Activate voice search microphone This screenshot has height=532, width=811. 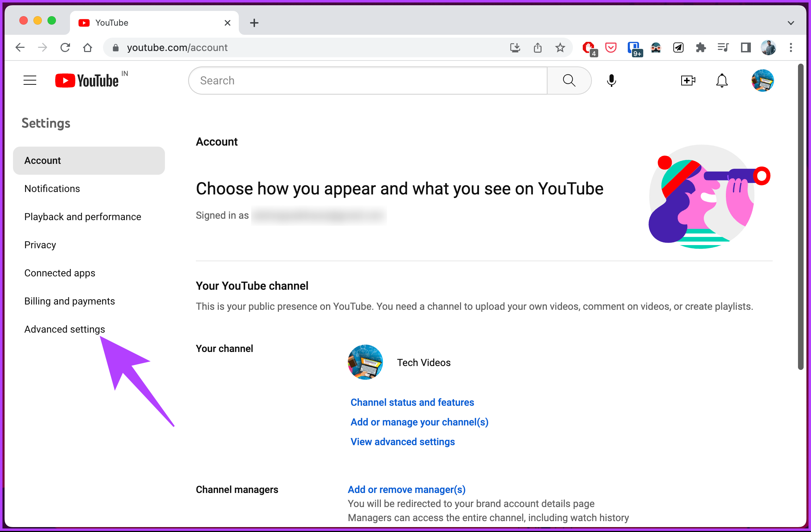[x=612, y=81]
